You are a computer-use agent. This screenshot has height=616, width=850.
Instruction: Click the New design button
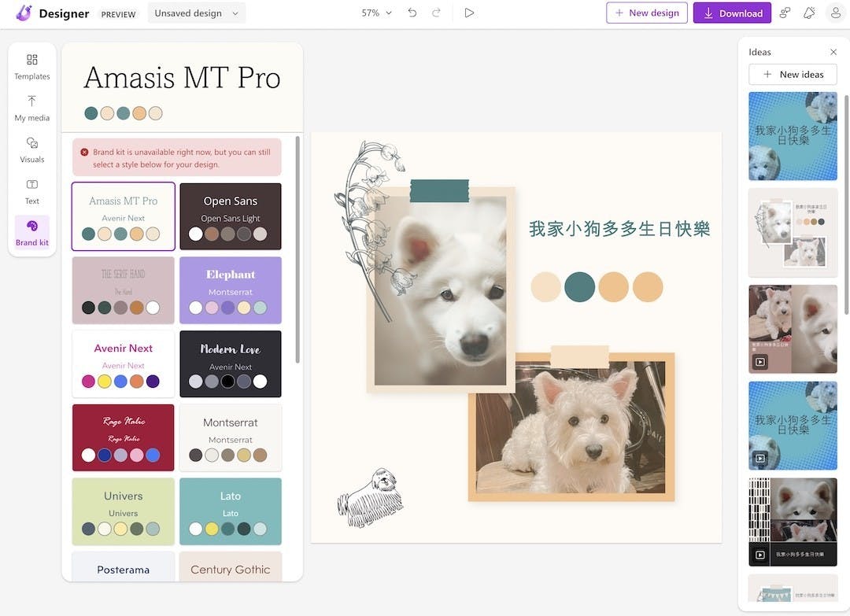(x=646, y=13)
